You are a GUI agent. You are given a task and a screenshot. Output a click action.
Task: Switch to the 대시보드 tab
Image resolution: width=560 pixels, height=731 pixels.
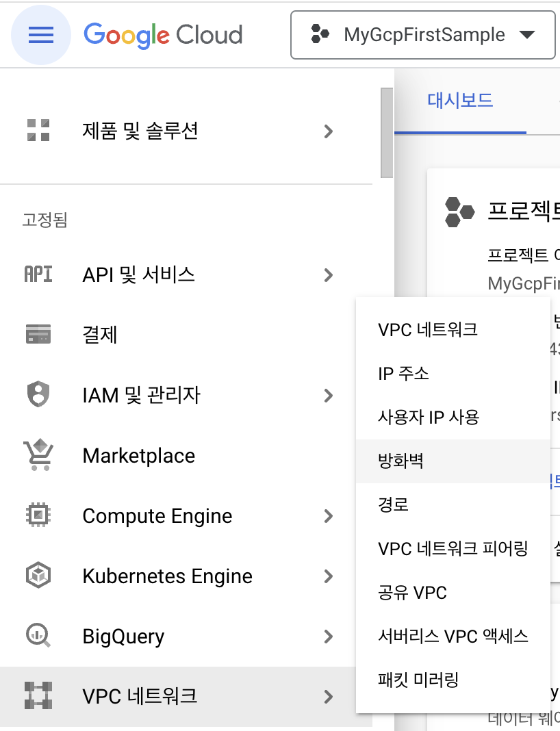(460, 101)
